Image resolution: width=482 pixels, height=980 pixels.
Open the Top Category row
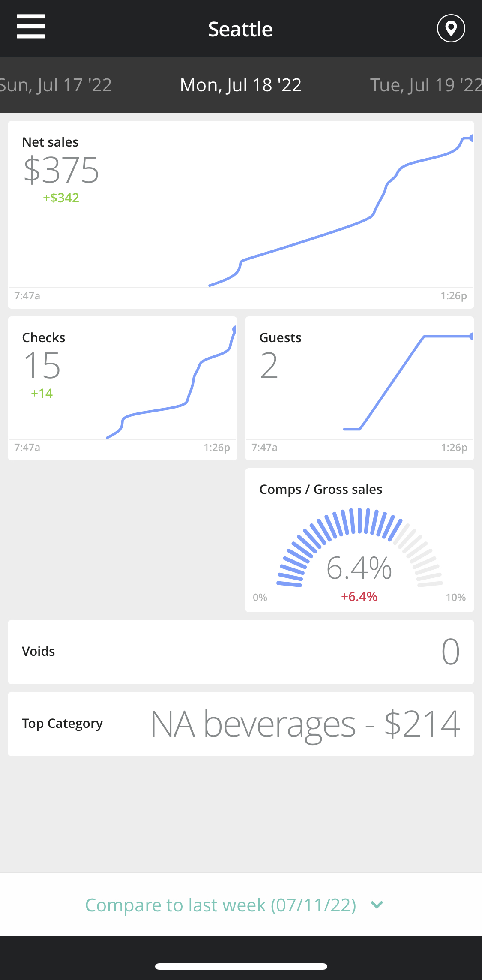(x=241, y=724)
